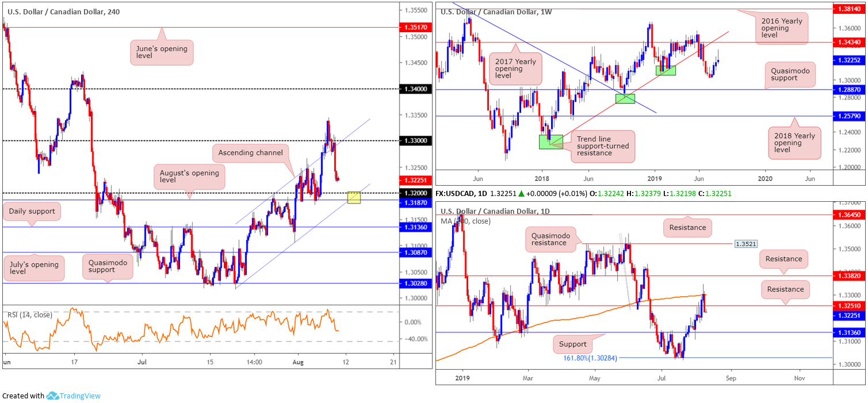Click the Ascending channel callout

pyautogui.click(x=250, y=153)
